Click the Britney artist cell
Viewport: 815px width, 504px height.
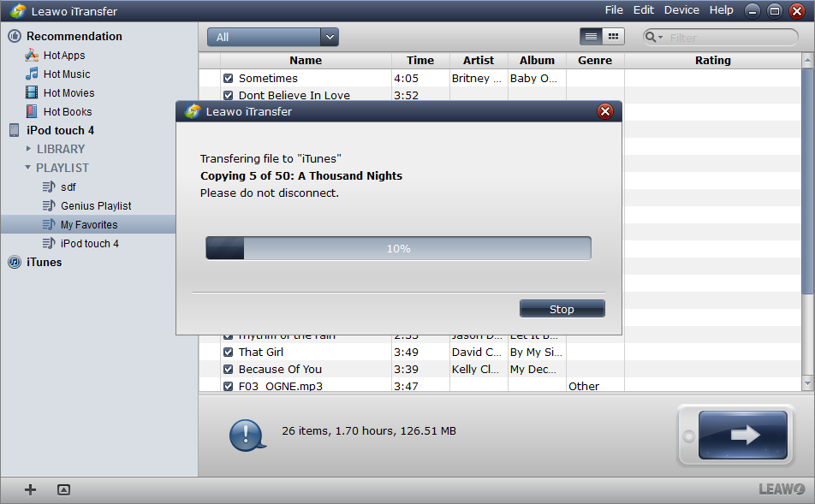point(477,79)
